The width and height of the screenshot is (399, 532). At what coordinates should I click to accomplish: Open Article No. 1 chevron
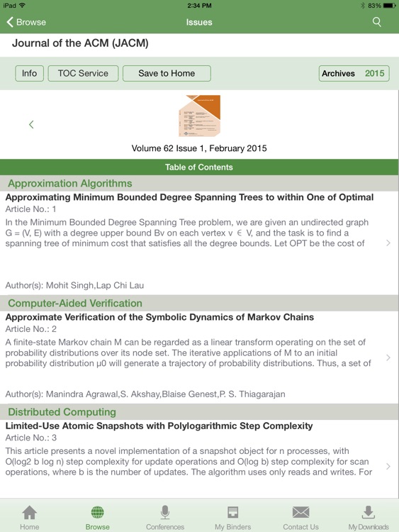(x=388, y=243)
